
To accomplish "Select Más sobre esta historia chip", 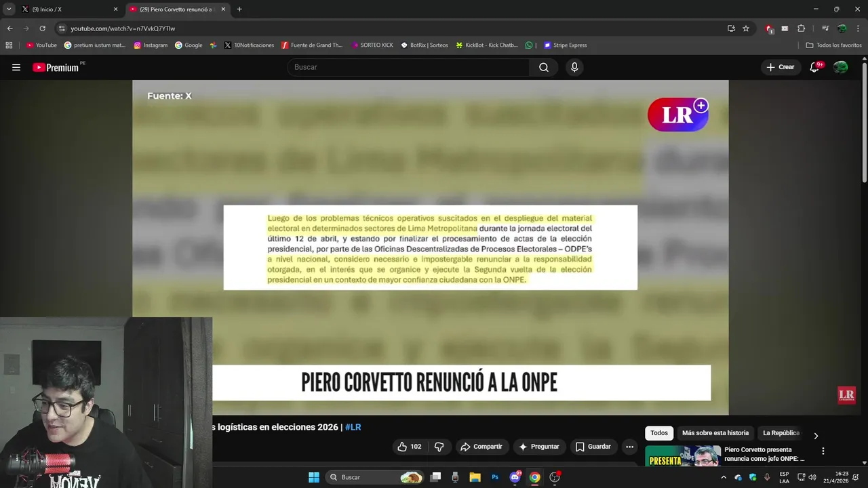I will 715,433.
